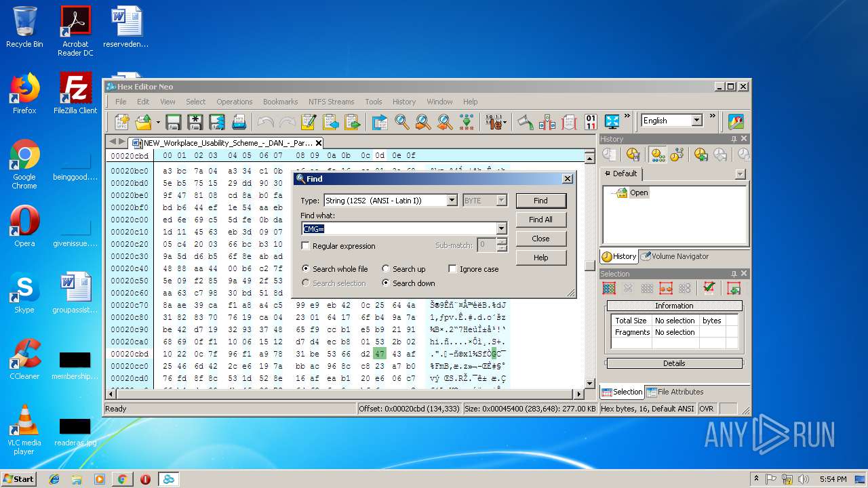Click the Replace/pattern dots toolbar icon
Viewport: 868px width, 488px height.
(x=467, y=122)
